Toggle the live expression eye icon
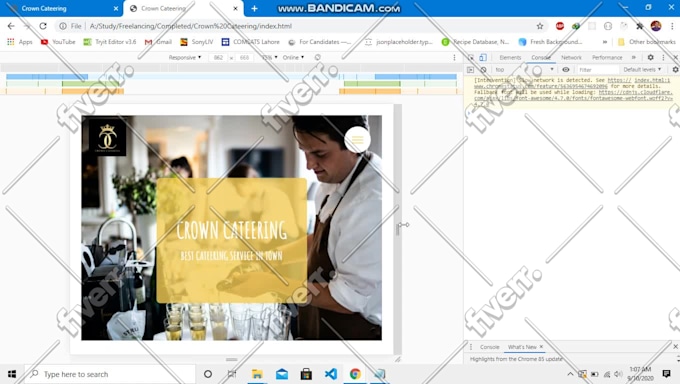The width and height of the screenshot is (680, 384). tap(566, 69)
